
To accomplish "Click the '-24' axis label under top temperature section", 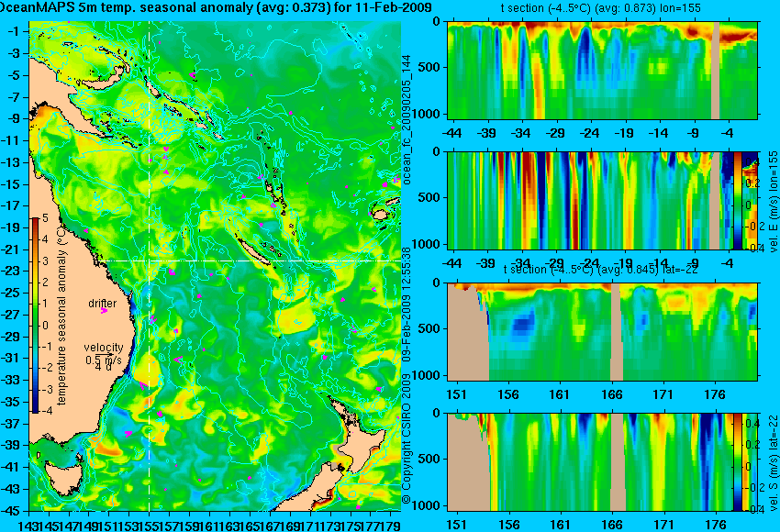I will 589,133.
